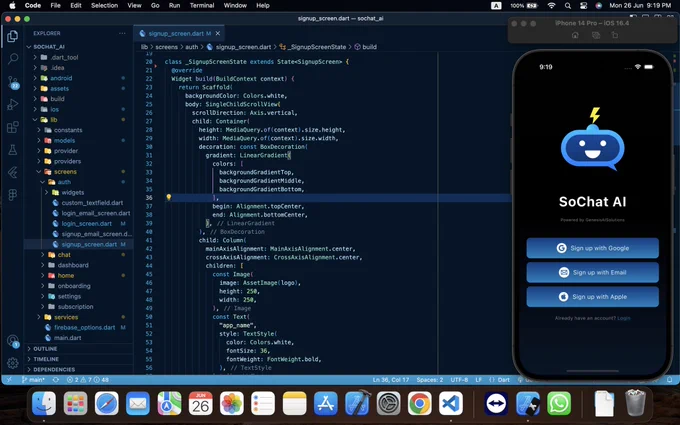Click Spaces: 2 in status bar
This screenshot has width=680, height=425.
point(430,379)
